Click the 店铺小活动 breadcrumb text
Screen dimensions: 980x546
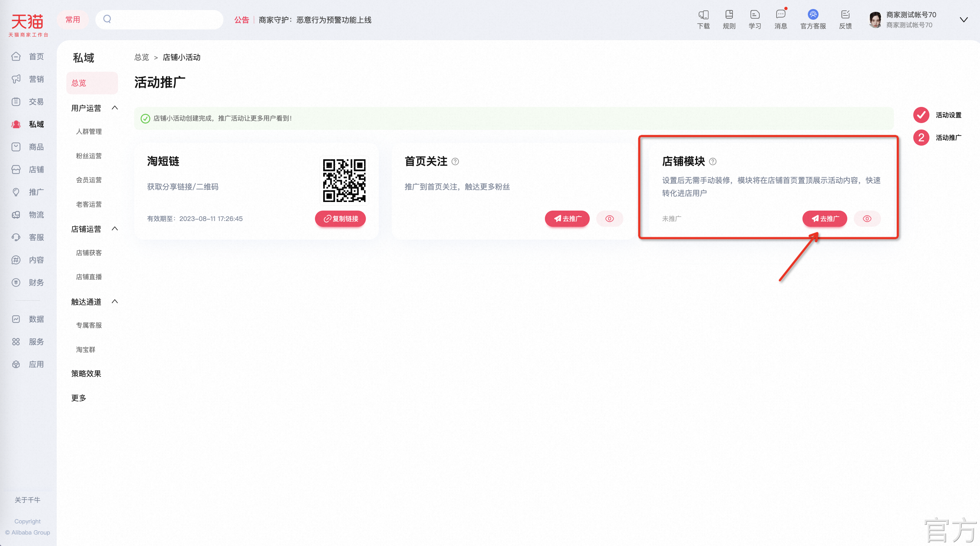click(x=182, y=57)
